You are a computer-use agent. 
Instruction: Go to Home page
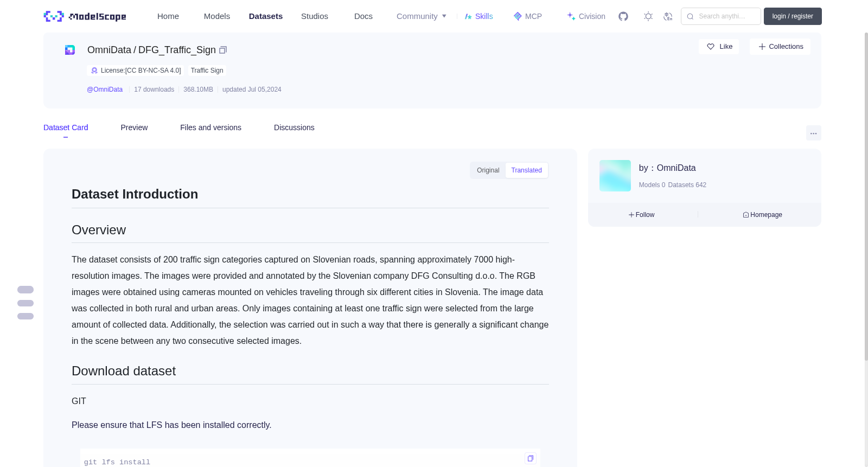168,16
